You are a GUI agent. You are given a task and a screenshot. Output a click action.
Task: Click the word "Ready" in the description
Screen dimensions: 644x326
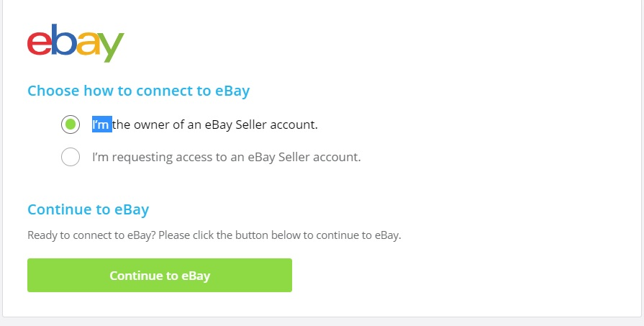point(40,235)
